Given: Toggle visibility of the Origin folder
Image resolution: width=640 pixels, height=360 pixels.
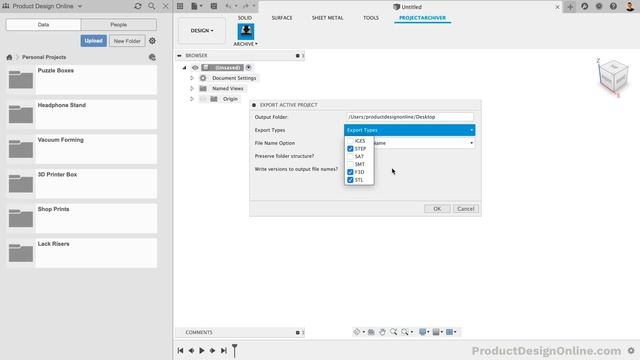Looking at the screenshot, I should coord(203,99).
